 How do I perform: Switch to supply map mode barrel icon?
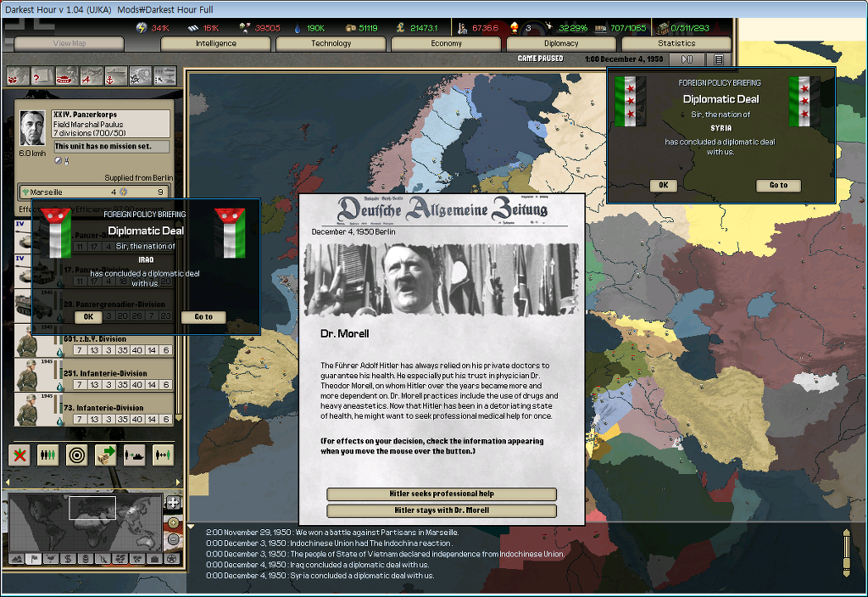(86, 559)
